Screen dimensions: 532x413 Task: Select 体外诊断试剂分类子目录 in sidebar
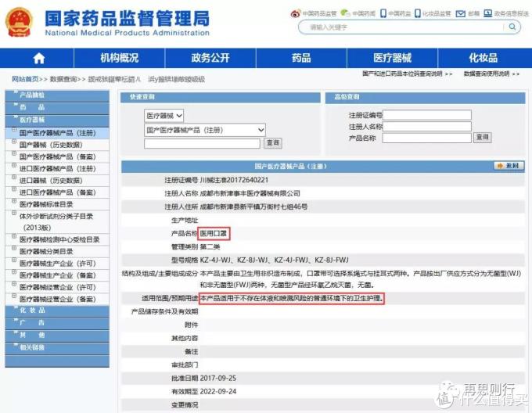(56, 221)
